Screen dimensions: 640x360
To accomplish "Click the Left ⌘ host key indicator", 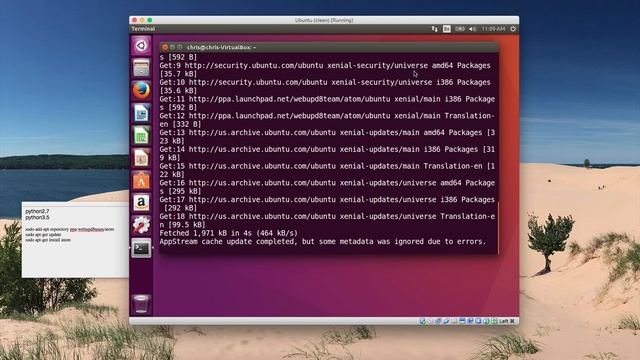I will [507, 321].
